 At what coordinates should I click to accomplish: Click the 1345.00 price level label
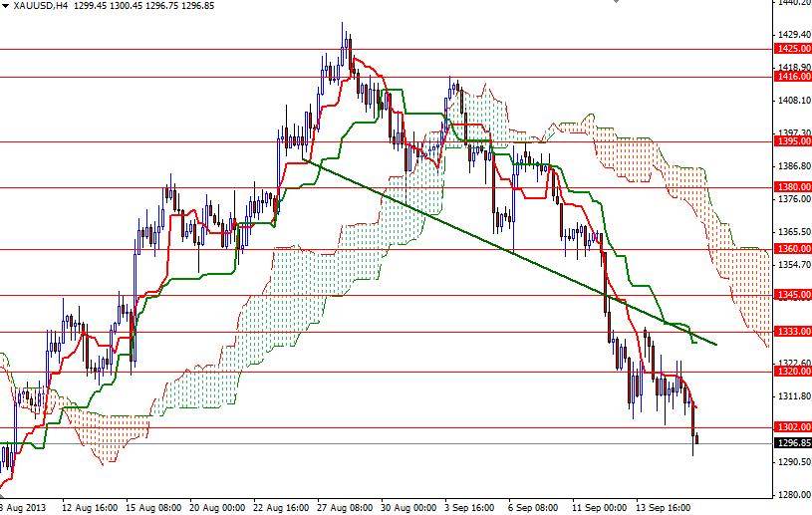[793, 295]
